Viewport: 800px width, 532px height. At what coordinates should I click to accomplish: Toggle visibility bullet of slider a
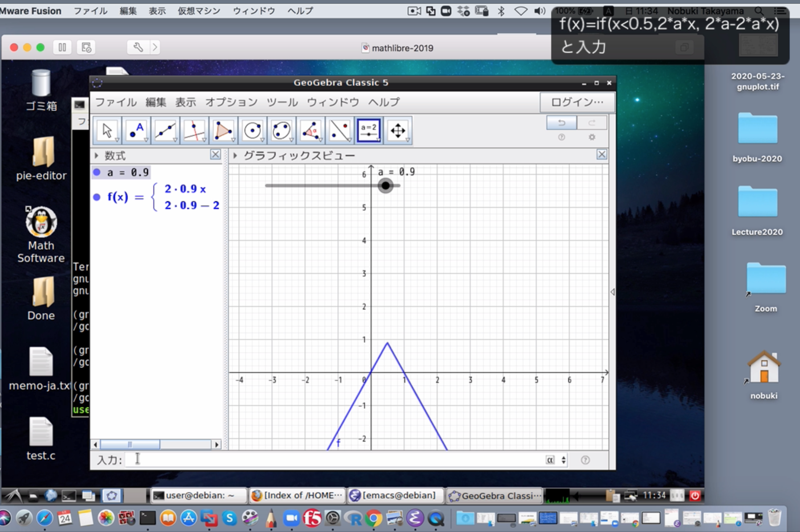click(97, 172)
